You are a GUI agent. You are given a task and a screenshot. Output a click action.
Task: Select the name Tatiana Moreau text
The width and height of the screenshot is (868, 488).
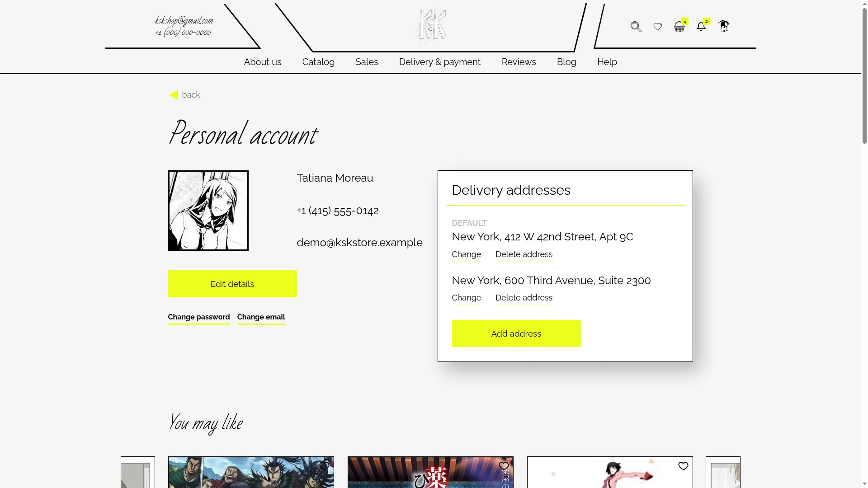335,178
